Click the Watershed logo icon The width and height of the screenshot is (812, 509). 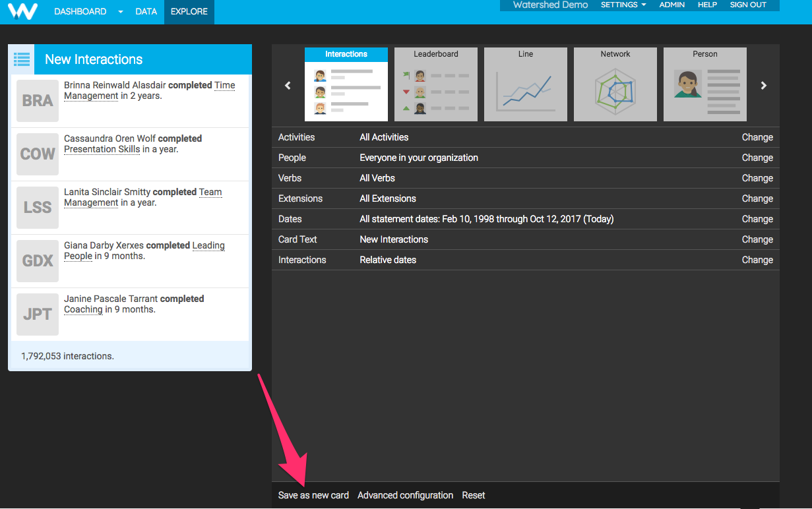(x=23, y=11)
